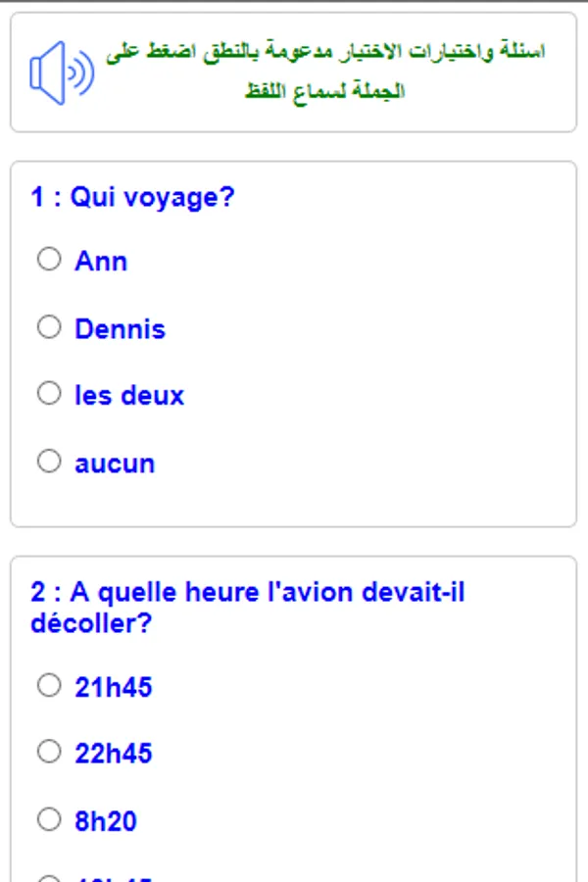The height and width of the screenshot is (882, 588).
Task: Click the 'aucun' answer text
Action: coord(115,463)
